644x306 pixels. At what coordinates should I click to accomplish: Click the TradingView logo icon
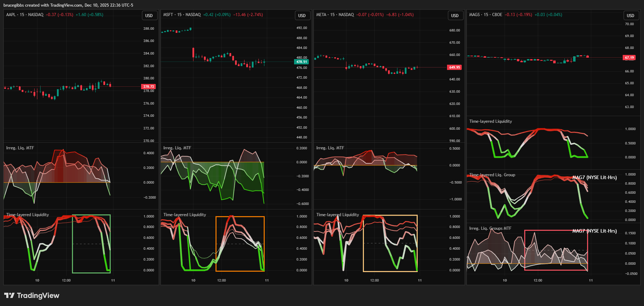(9, 296)
